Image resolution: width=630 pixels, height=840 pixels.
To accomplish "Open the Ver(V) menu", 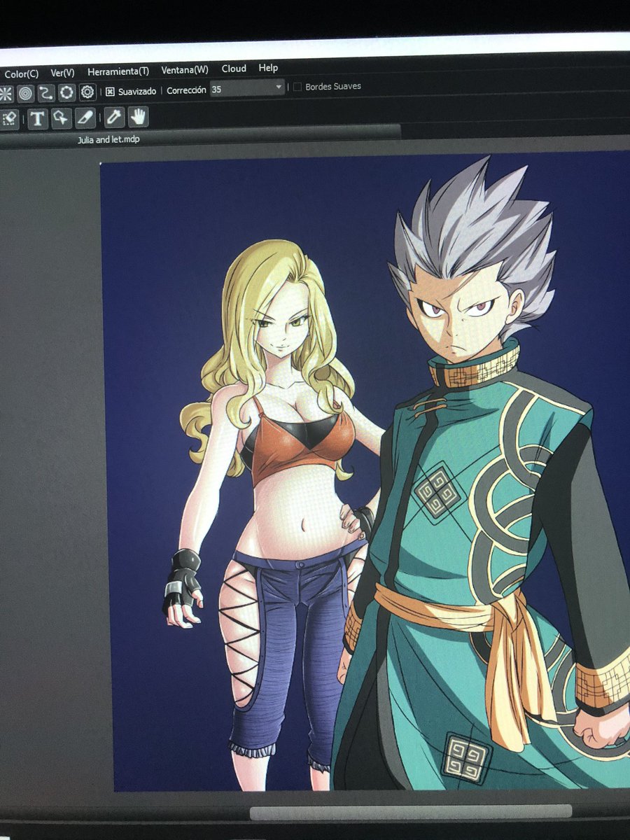I will pos(62,73).
